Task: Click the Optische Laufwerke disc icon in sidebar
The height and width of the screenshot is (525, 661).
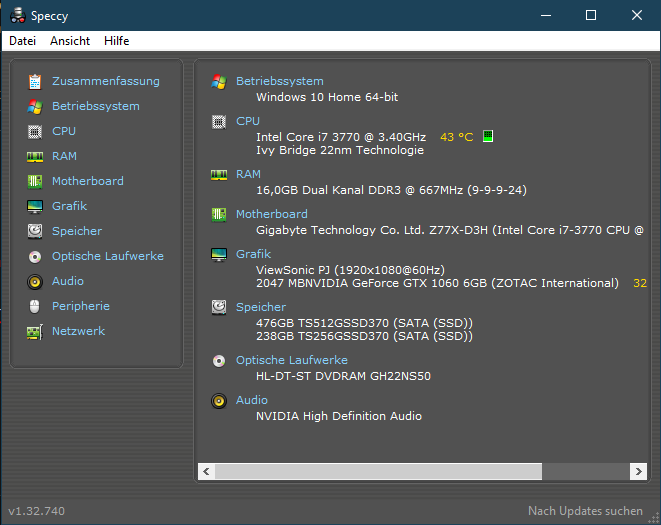Action: (35, 256)
